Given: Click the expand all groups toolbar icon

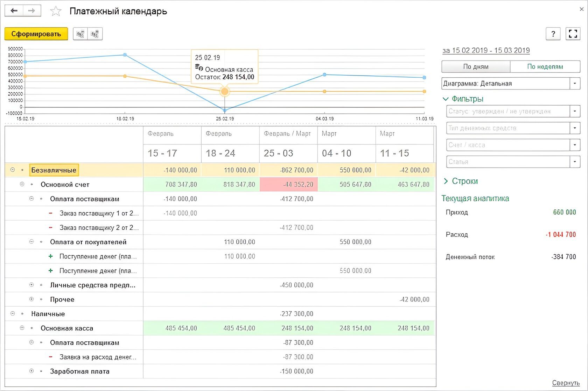Looking at the screenshot, I should point(95,34).
